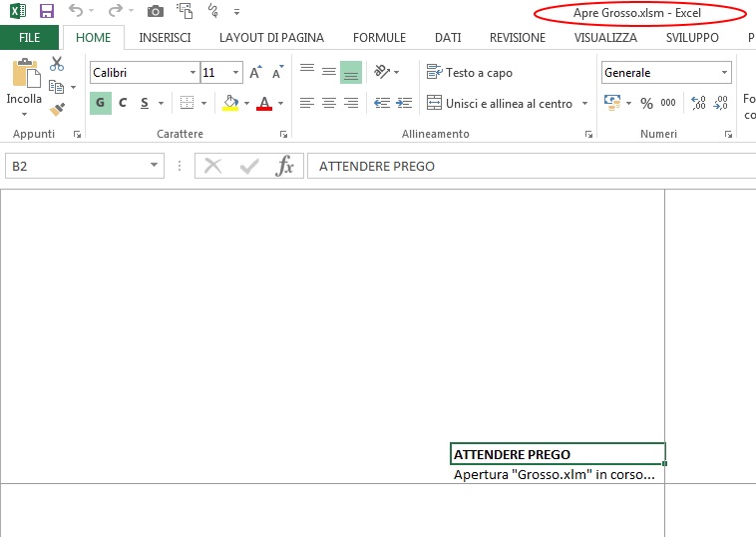
Task: Toggle the highlighted Bottom Align button
Action: [351, 73]
